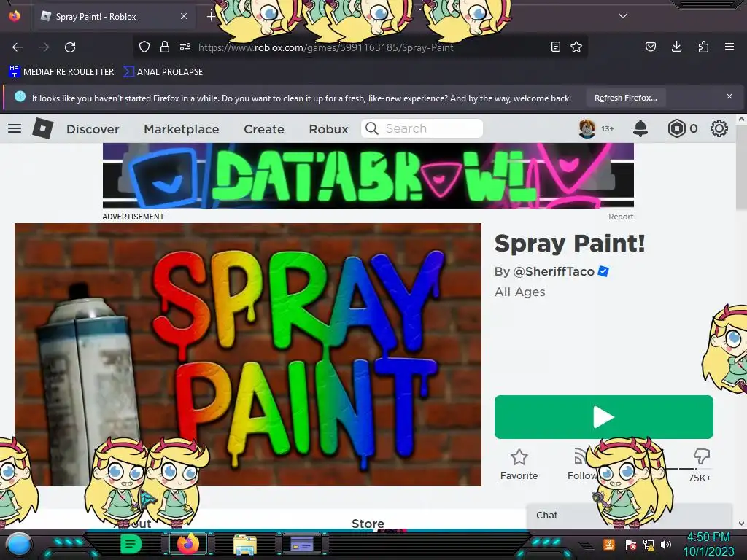Dislike the game with thumbs down
Image resolution: width=747 pixels, height=560 pixels.
coord(701,456)
